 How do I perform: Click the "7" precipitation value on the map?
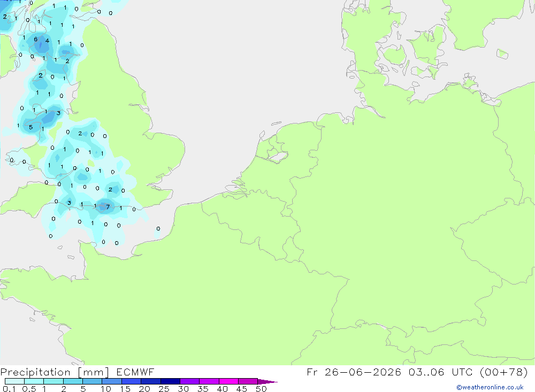108,207
